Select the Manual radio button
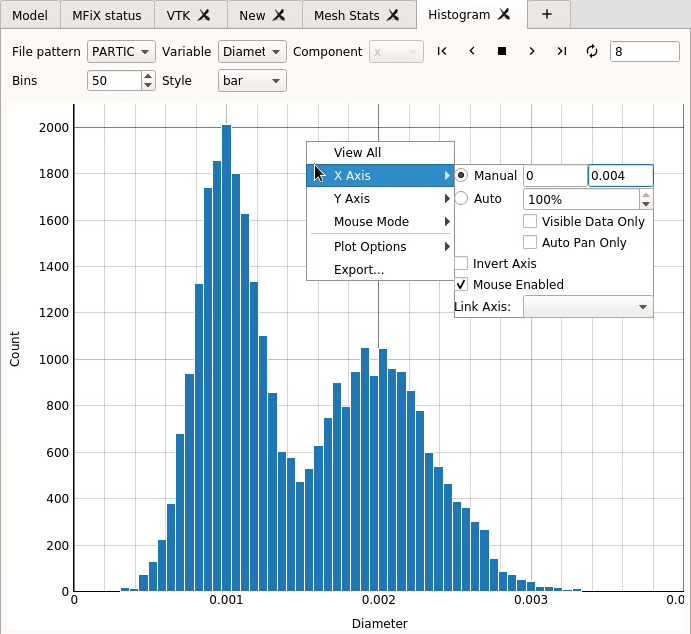691x634 pixels. coord(461,175)
